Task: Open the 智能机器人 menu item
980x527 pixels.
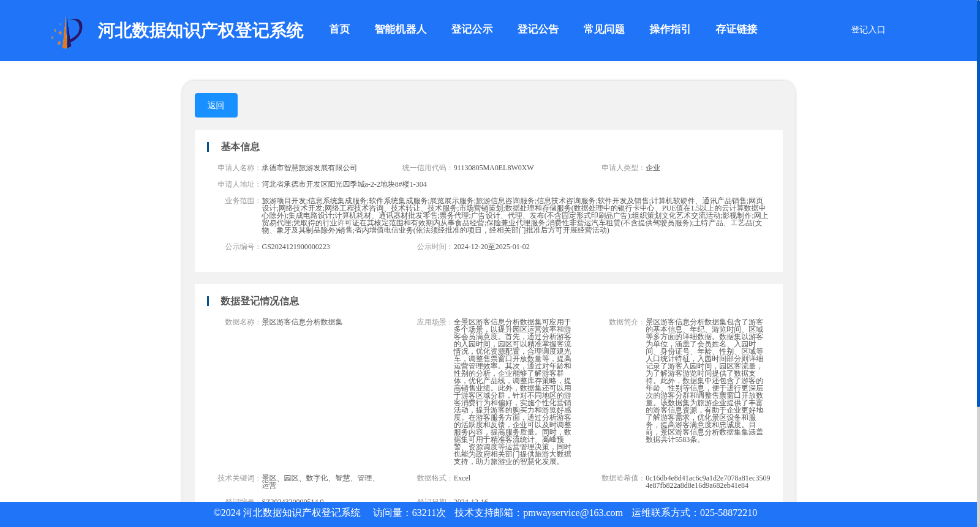Action: tap(401, 29)
